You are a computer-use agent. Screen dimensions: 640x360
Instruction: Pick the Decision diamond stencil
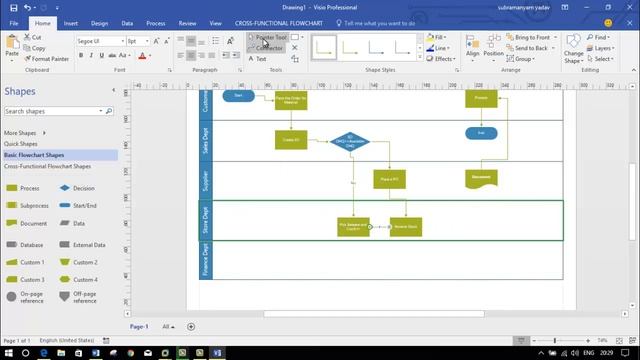(77, 188)
